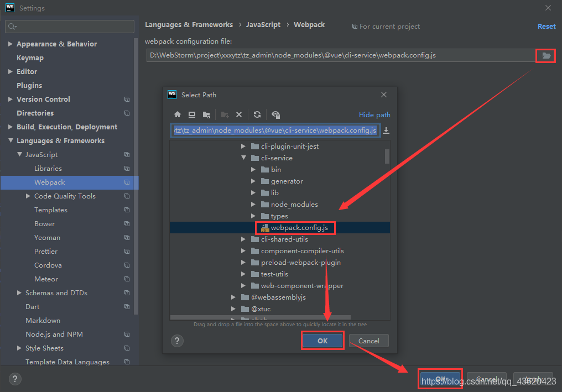Click the webpack configuration file path field
Screen dimensions: 562x392
(341, 55)
